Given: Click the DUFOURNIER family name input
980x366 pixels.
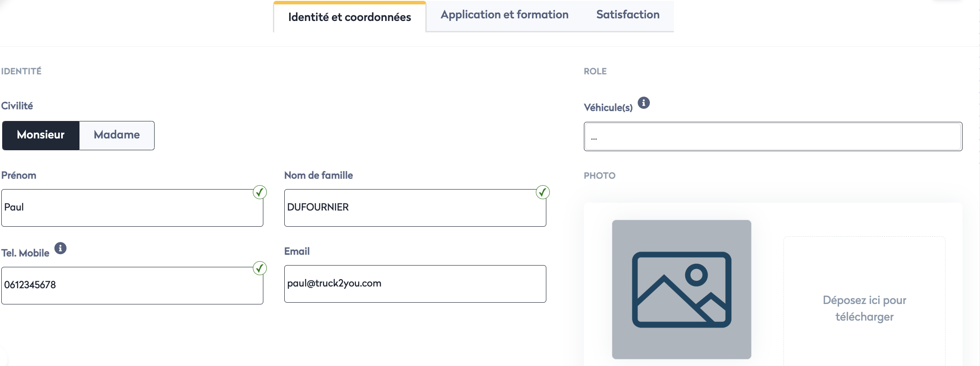Looking at the screenshot, I should pyautogui.click(x=415, y=207).
